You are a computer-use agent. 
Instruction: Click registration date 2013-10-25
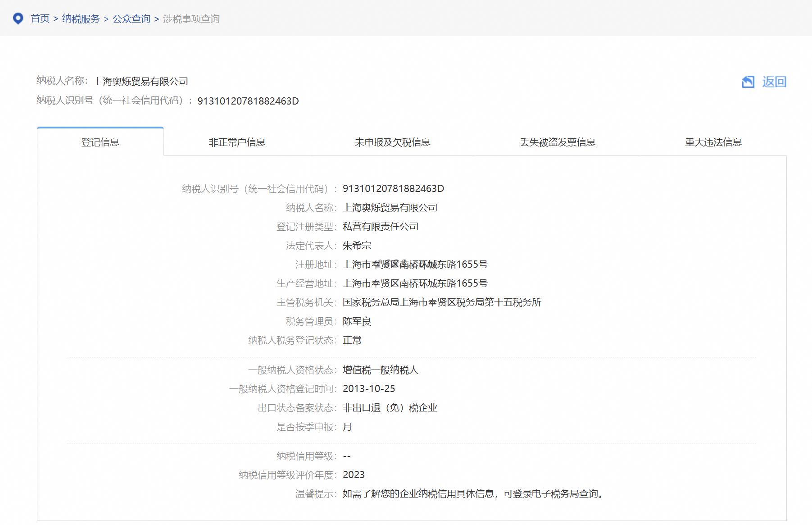(x=369, y=388)
